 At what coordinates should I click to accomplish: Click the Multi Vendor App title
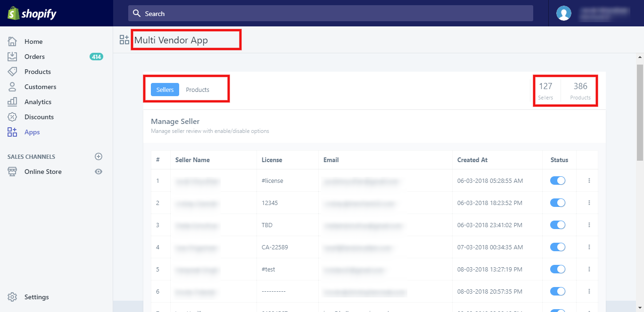point(171,40)
